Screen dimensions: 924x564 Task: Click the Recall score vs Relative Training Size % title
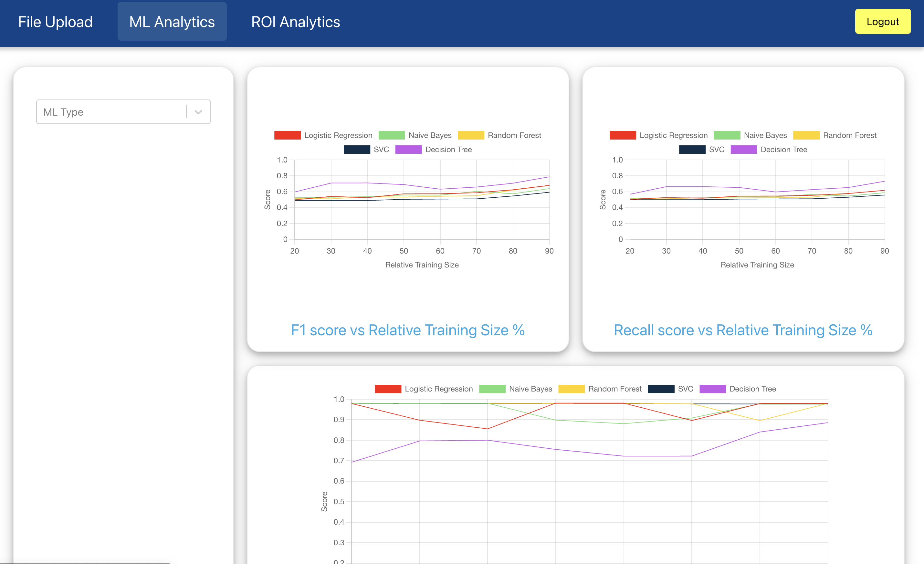tap(743, 330)
